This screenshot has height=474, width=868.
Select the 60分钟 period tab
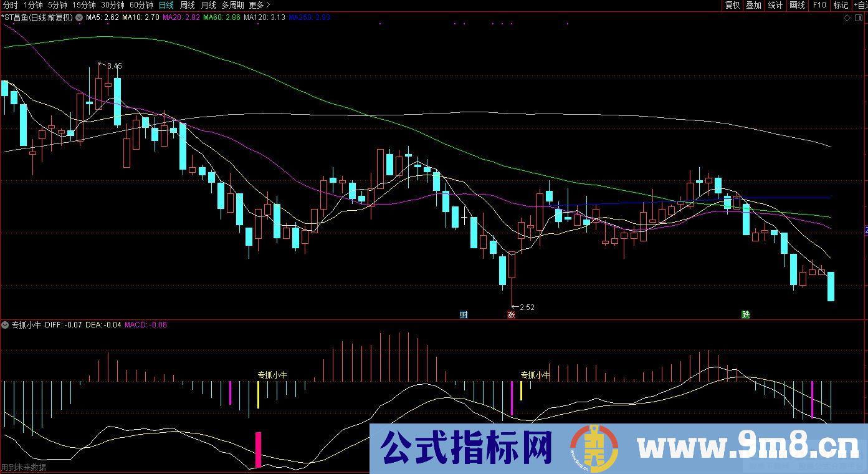click(141, 5)
